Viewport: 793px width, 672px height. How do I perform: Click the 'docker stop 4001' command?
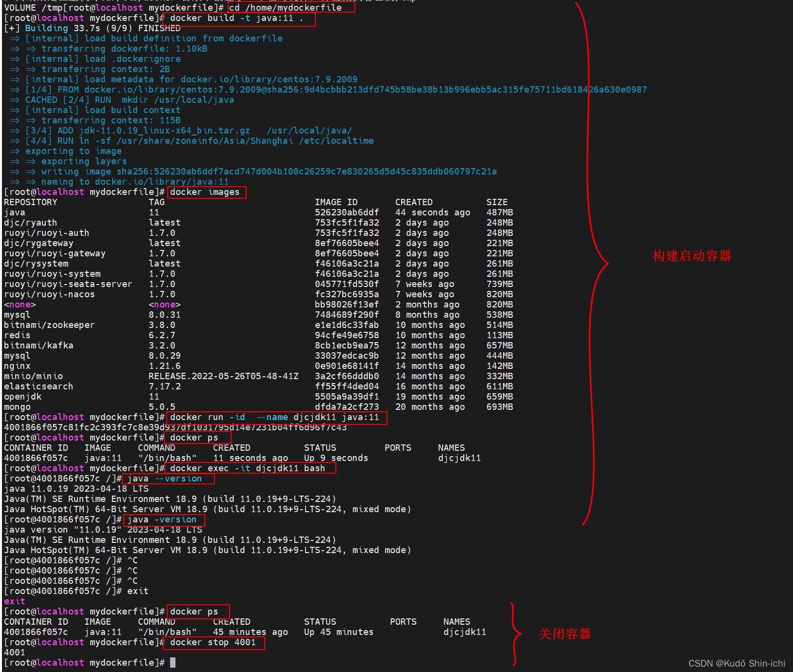(213, 642)
